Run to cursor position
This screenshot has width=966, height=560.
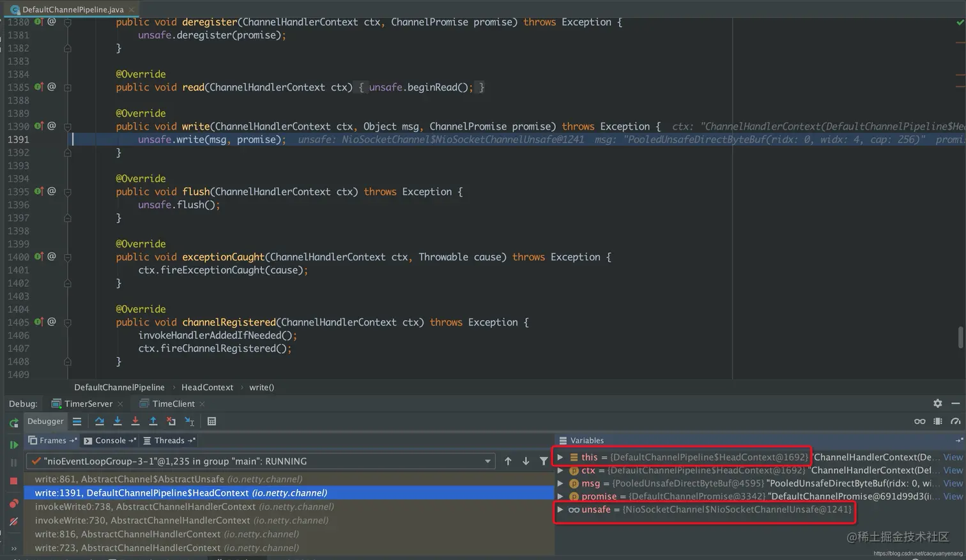point(189,421)
